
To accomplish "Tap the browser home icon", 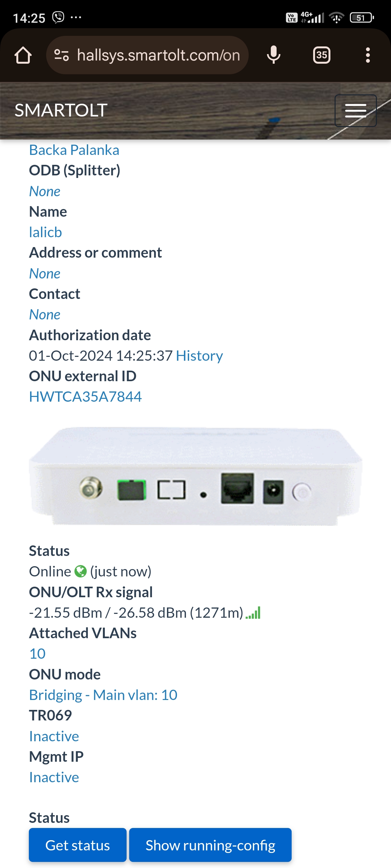I will pyautogui.click(x=23, y=55).
